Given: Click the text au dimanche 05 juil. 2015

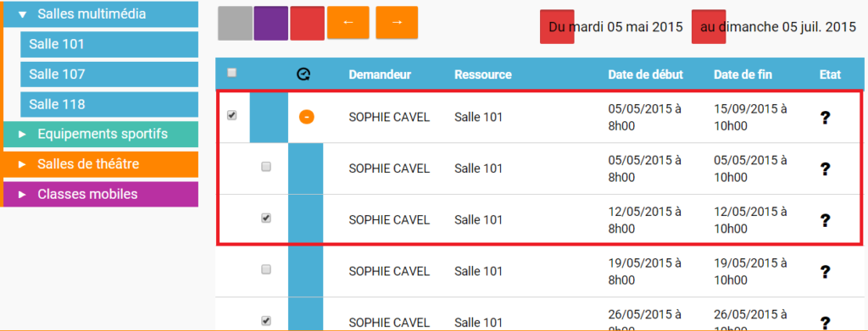Looking at the screenshot, I should pos(778,26).
